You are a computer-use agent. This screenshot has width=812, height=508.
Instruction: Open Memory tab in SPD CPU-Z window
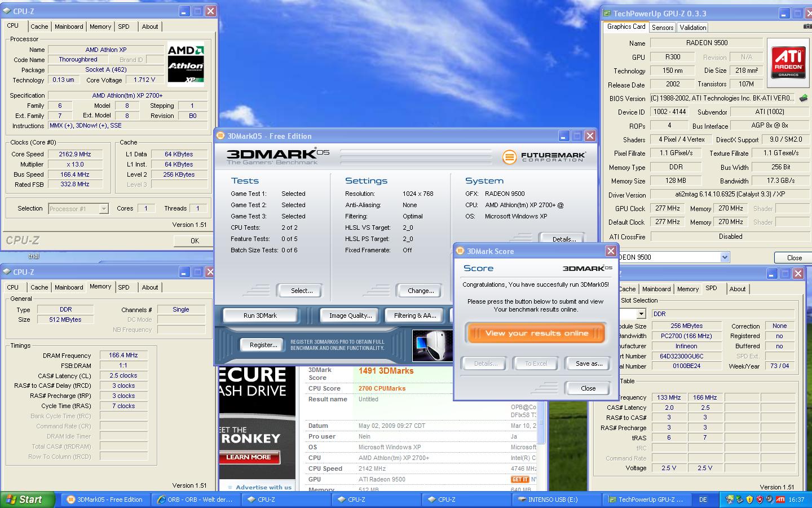pos(688,289)
